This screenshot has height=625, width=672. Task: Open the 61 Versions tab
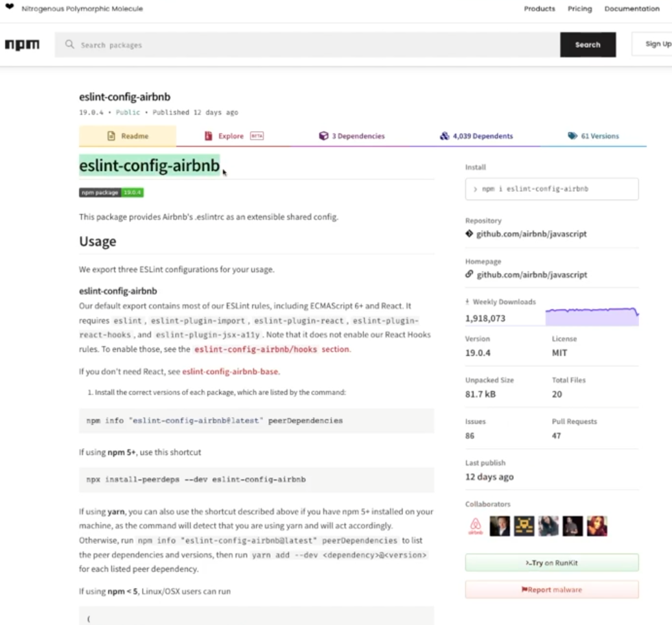(594, 136)
